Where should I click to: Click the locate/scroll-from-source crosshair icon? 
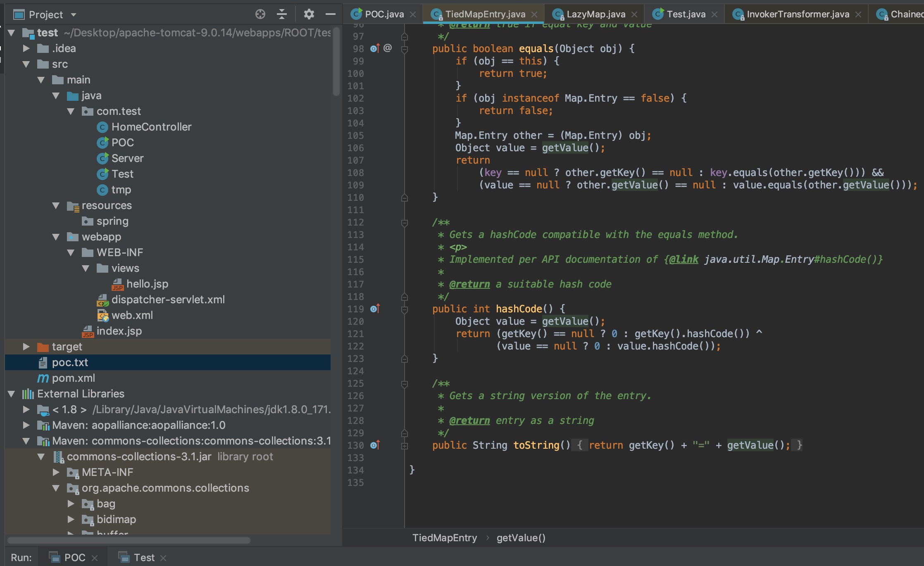point(260,14)
